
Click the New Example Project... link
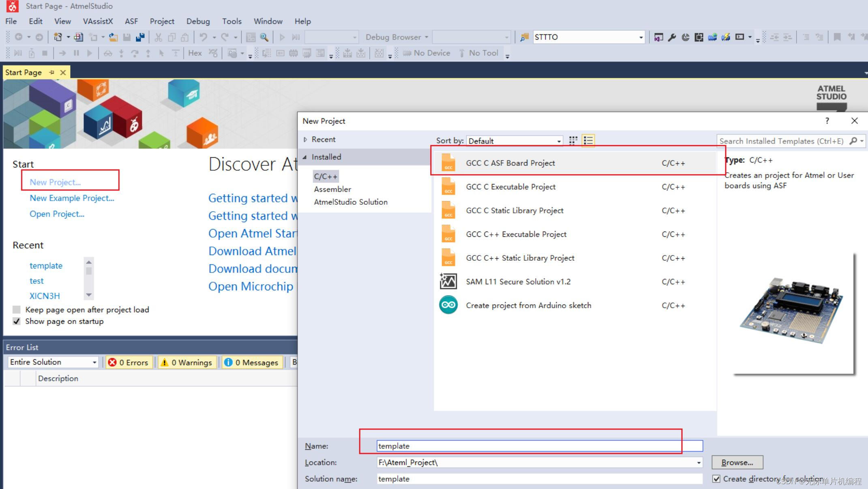(x=72, y=198)
